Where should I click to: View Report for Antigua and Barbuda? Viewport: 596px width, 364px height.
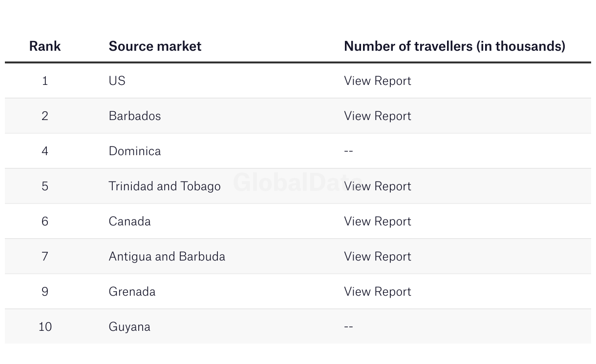coord(377,256)
